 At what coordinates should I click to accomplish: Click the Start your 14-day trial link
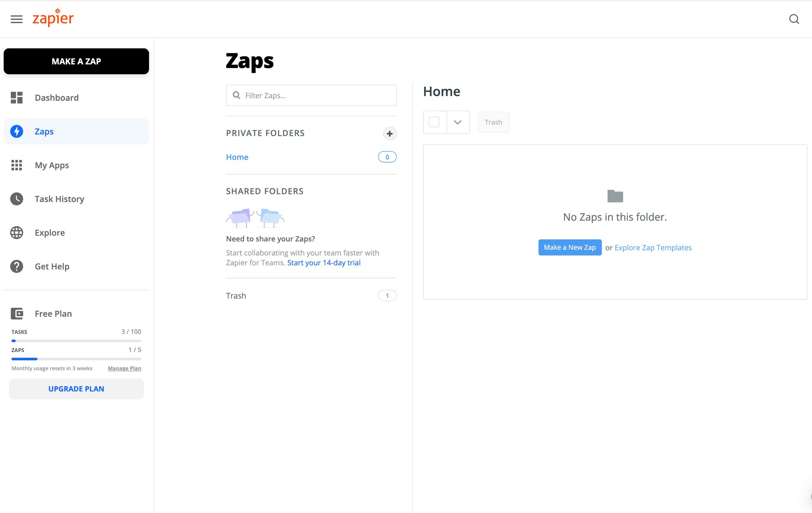[x=324, y=262]
